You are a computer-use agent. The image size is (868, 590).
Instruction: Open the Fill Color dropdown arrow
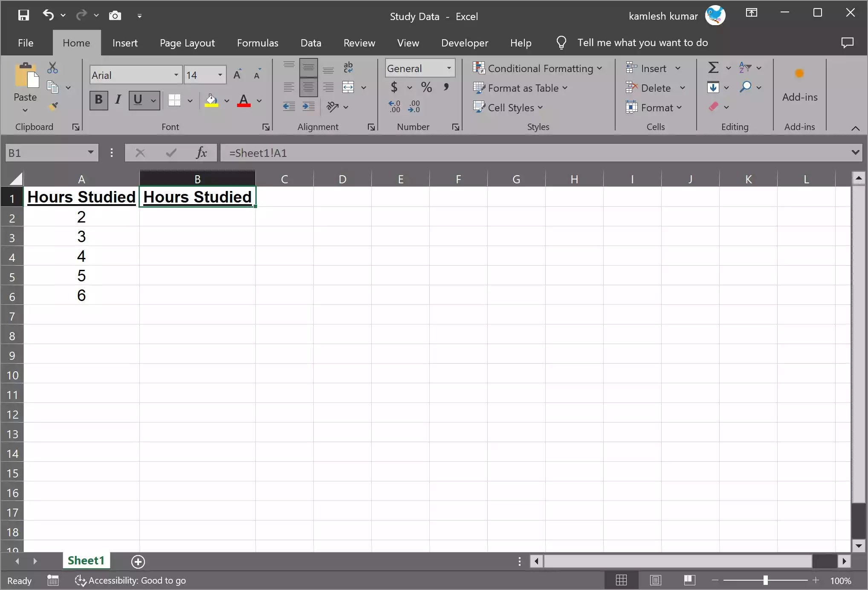pyautogui.click(x=226, y=101)
